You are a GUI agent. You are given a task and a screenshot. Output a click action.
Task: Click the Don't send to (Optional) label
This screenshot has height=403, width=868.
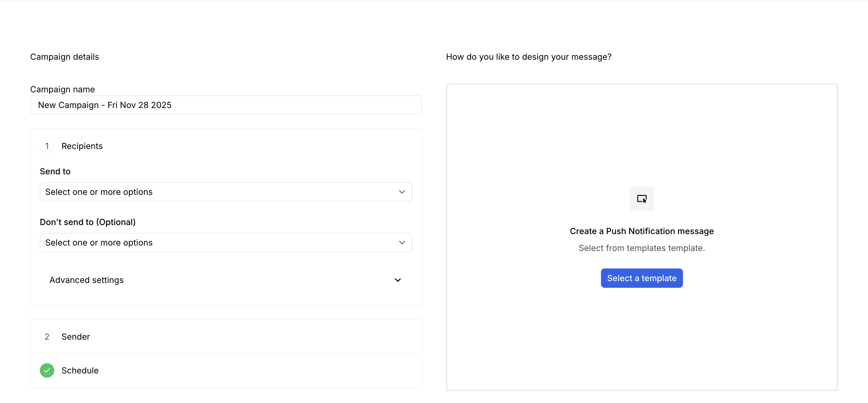click(88, 222)
